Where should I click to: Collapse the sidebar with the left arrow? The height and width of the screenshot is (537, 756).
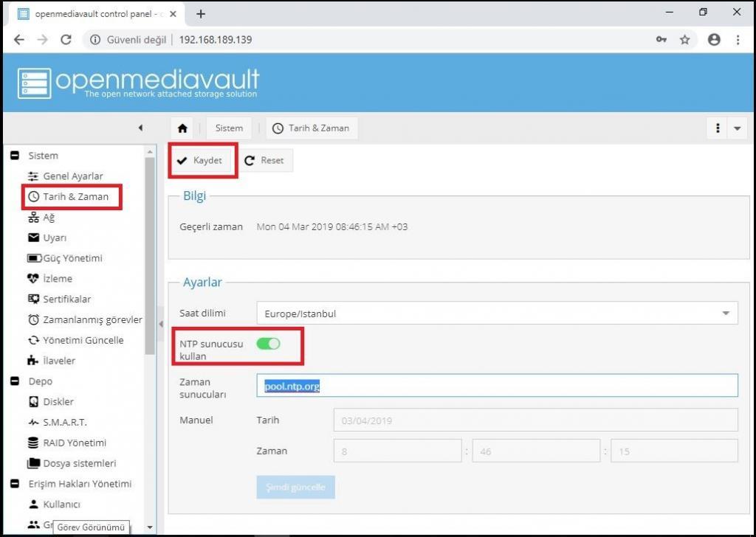coord(140,128)
